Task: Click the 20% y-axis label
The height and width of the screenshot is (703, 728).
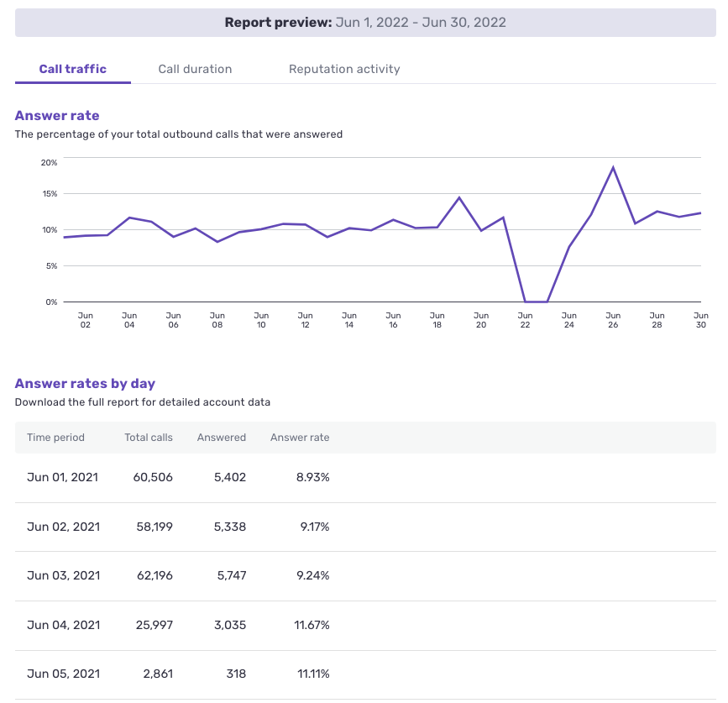Action: 49,162
